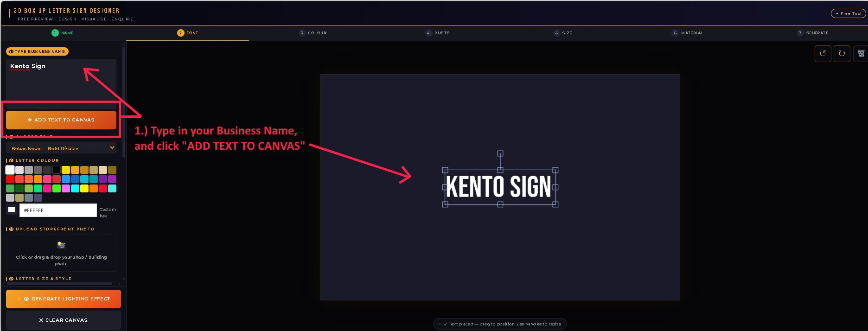Click the rotation handle above KENTO SIGN
Screen dimensions: 868x331
pos(500,153)
